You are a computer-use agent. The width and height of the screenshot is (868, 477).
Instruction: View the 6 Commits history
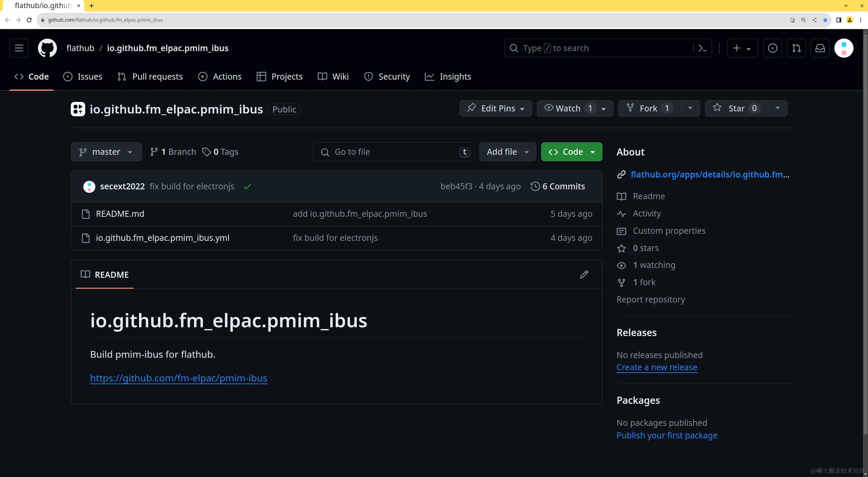pyautogui.click(x=558, y=186)
